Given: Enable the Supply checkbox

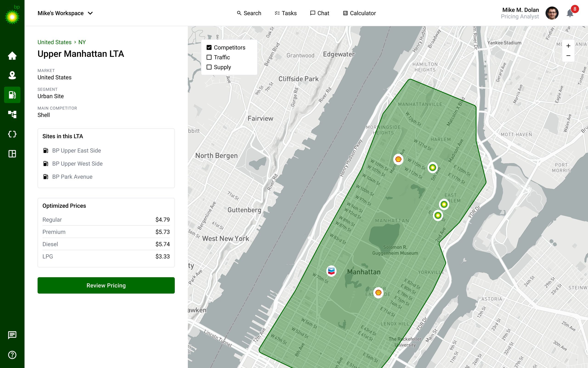Looking at the screenshot, I should click(x=209, y=67).
